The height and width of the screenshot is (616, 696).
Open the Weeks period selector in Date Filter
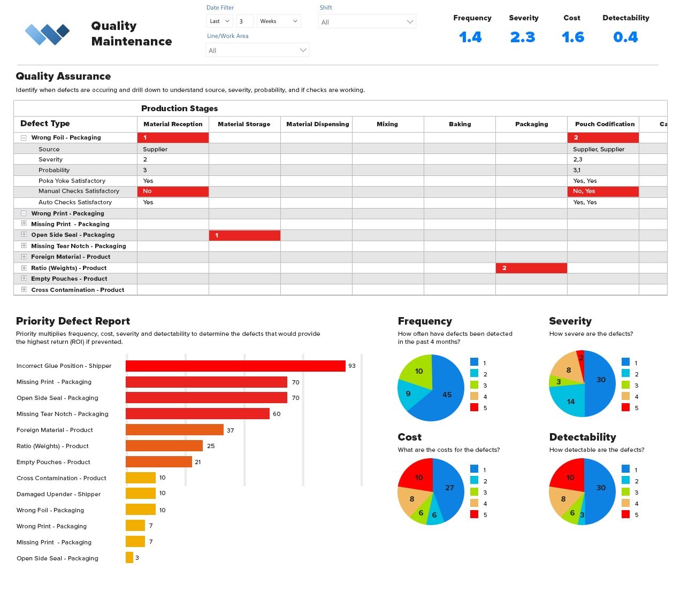click(279, 21)
